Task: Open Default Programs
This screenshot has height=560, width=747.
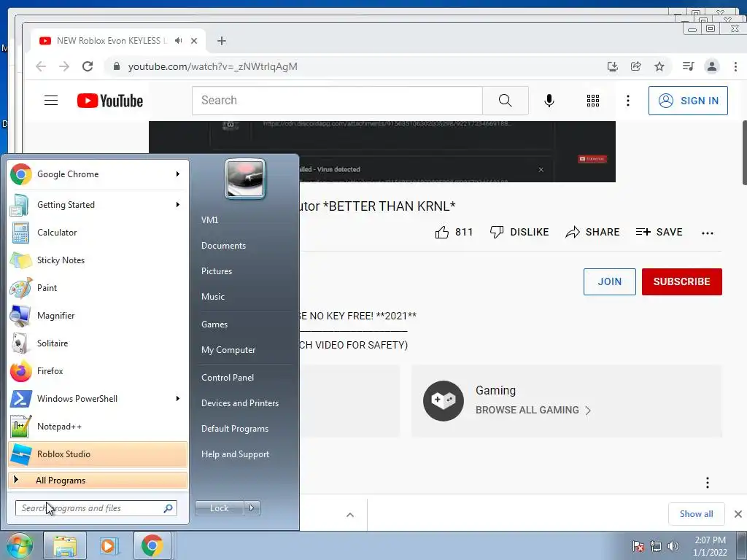Action: pos(234,429)
